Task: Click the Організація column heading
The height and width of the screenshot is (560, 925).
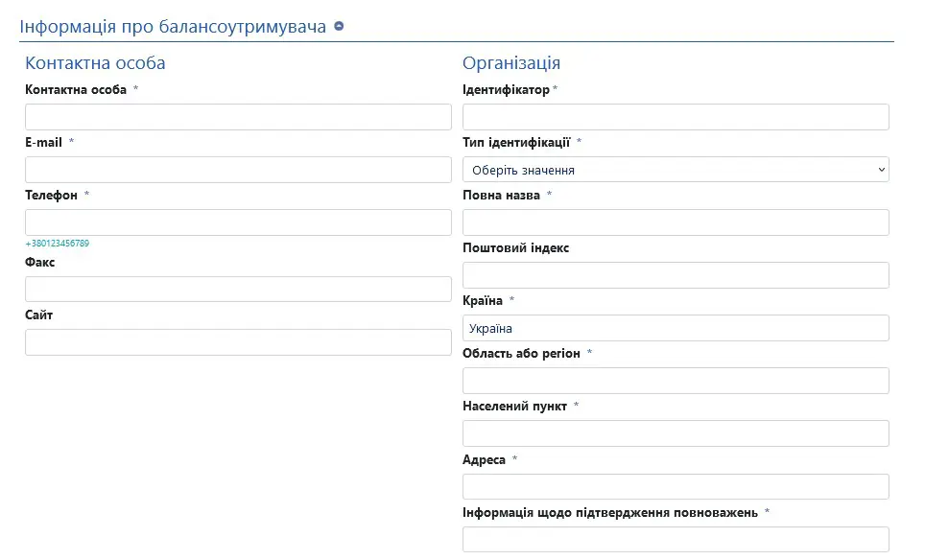Action: 511,63
